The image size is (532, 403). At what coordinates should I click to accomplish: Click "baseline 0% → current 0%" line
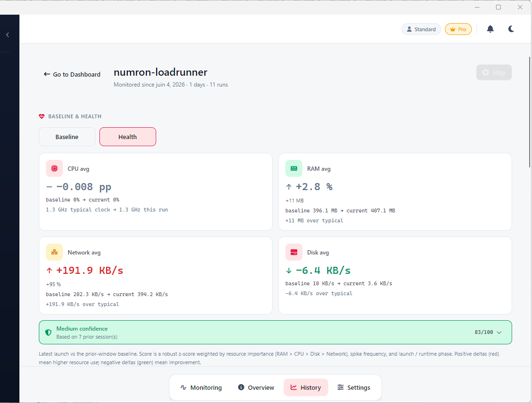click(x=82, y=200)
